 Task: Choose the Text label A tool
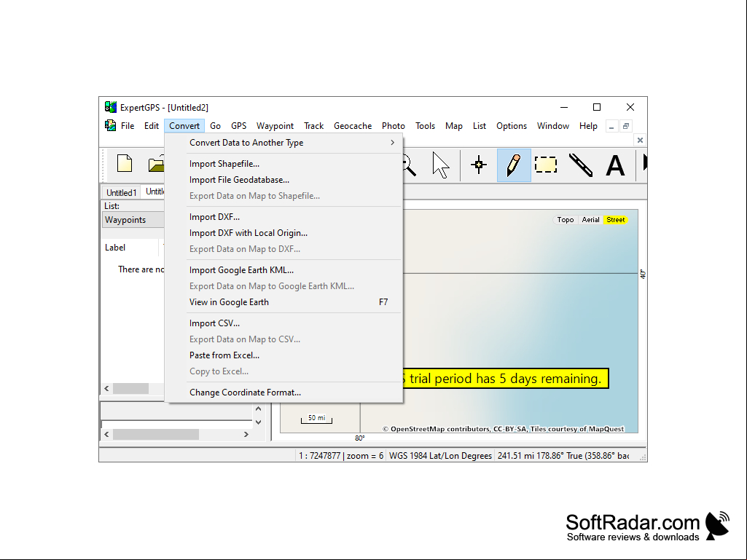tap(615, 166)
